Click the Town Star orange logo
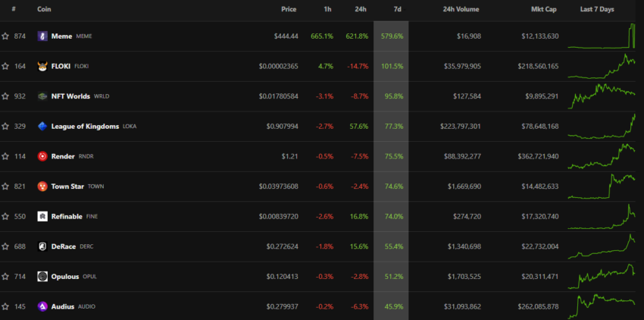 [42, 187]
